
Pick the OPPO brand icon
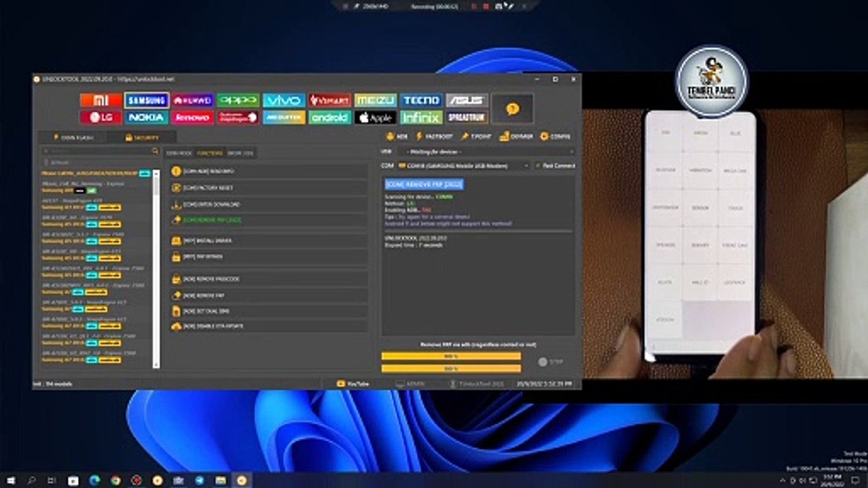tap(238, 100)
